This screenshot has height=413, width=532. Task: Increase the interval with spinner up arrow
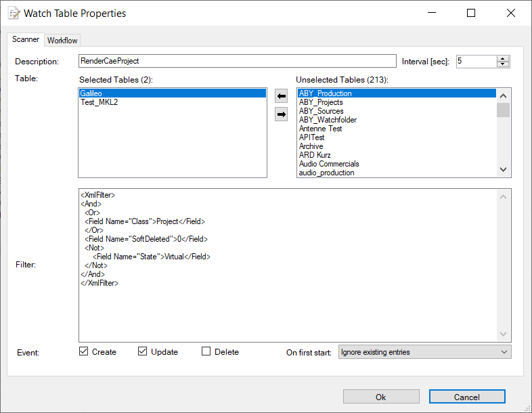(503, 58)
